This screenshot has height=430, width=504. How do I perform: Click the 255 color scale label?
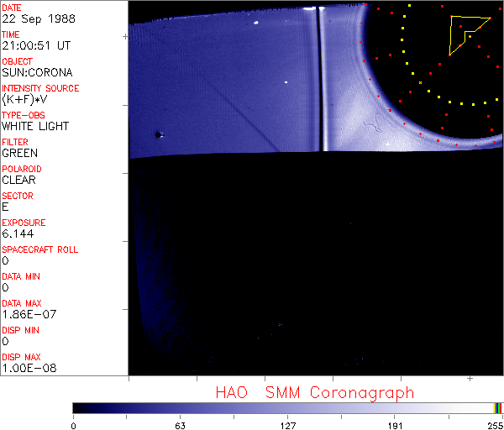[495, 425]
